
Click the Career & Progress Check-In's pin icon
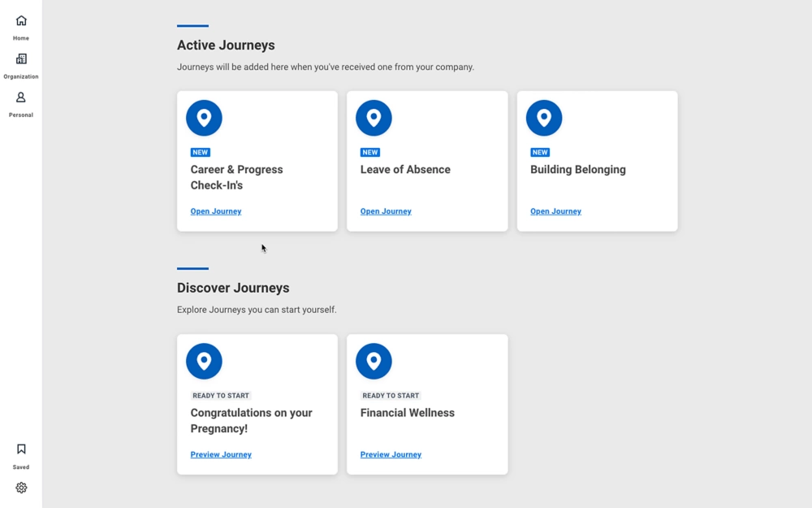click(x=204, y=118)
